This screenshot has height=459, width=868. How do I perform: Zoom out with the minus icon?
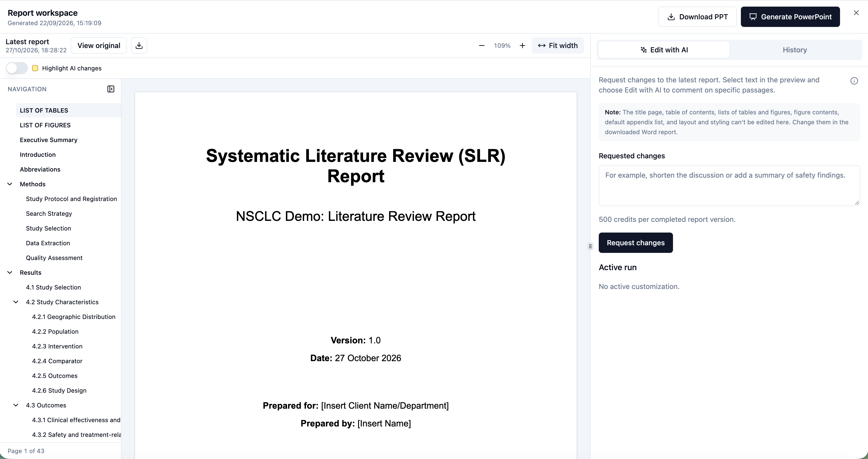pos(482,45)
